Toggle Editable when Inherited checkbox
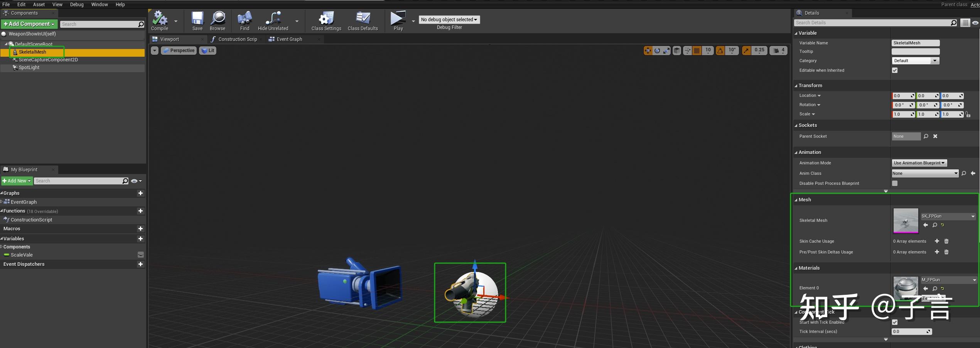 click(x=895, y=70)
